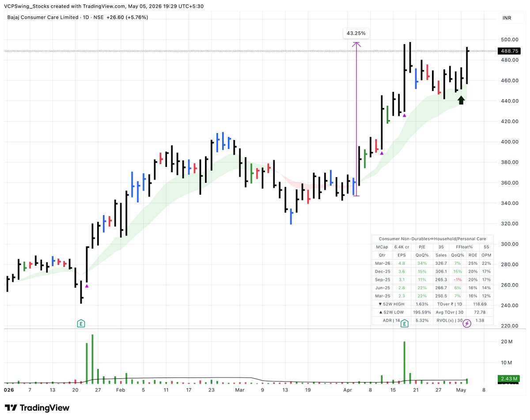Click the 10 M volume axis label
The width and height of the screenshot is (530, 420).
pos(506,363)
